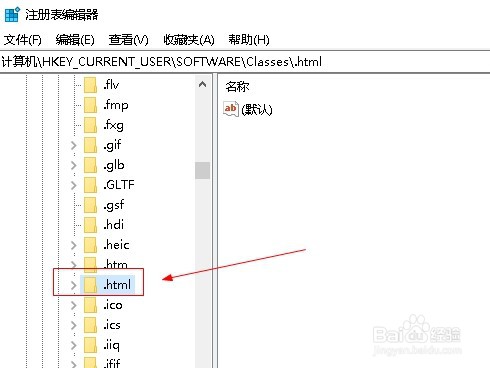
Task: Click the Registry Editor app icon in title bar
Action: click(x=13, y=14)
